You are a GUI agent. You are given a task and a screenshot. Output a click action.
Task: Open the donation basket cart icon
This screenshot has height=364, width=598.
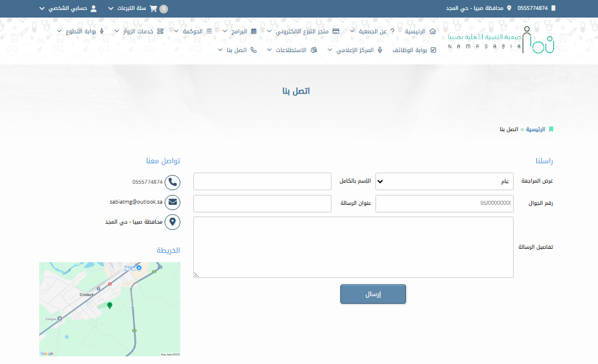pos(153,9)
